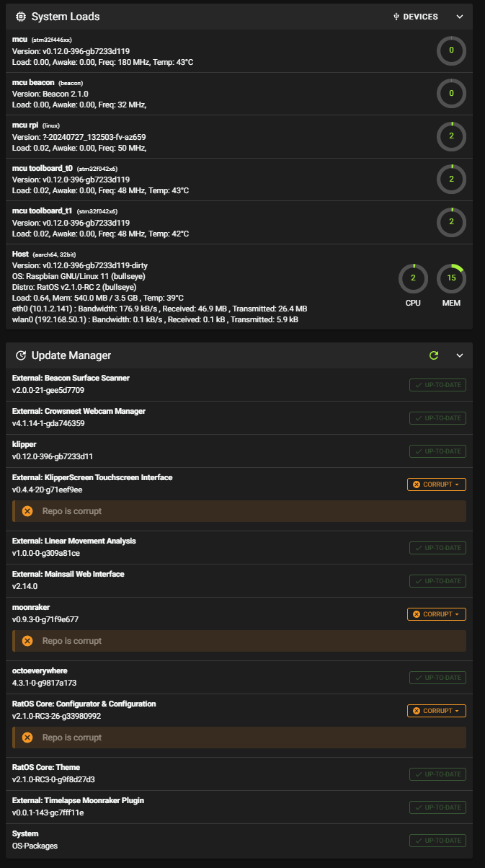The width and height of the screenshot is (485, 868).
Task: Refresh update status with green reload icon
Action: (x=434, y=355)
